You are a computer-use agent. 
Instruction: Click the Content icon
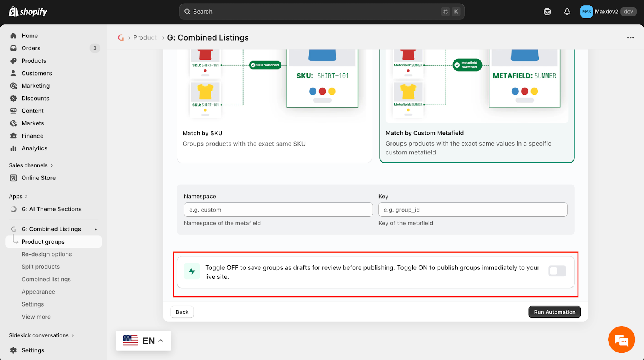tap(13, 111)
